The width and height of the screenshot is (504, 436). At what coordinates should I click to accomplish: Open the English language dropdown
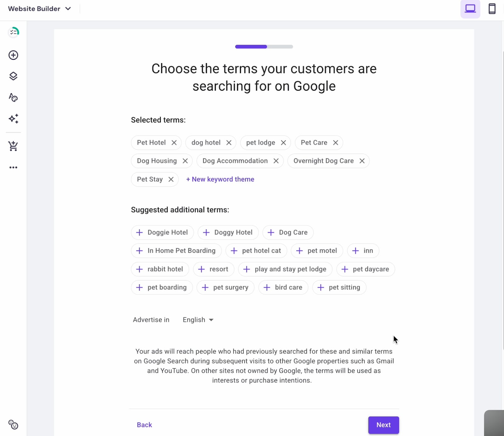[x=198, y=320]
